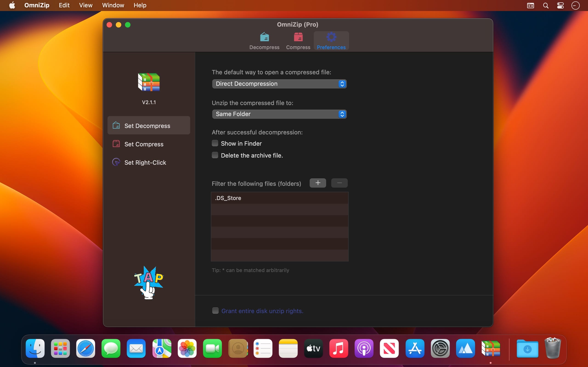Click Grant entire disk unzip rights link
The image size is (588, 367).
[262, 311]
